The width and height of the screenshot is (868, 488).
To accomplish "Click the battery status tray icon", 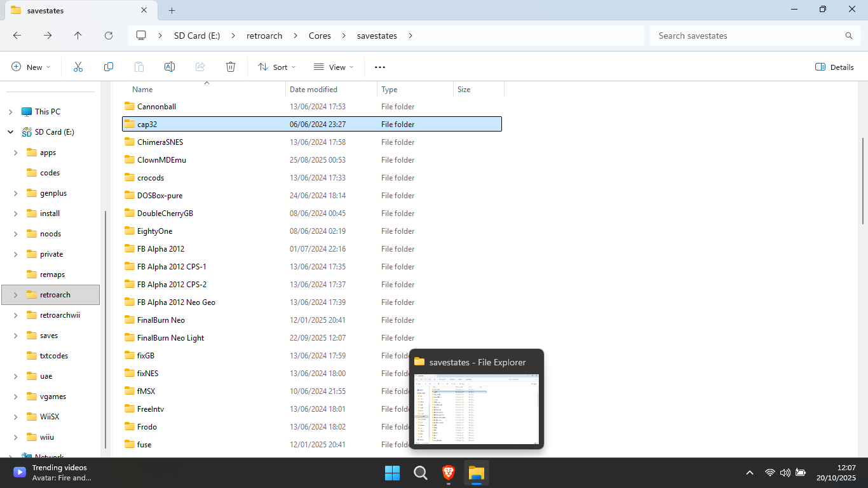I will point(801,473).
